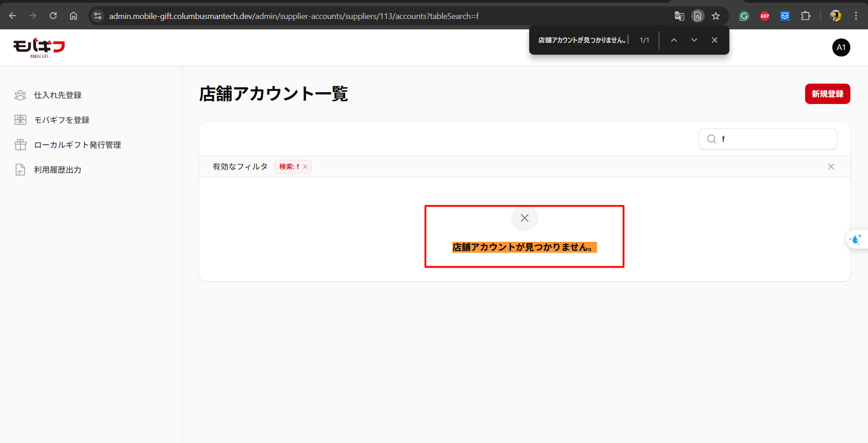Image resolution: width=868 pixels, height=443 pixels.
Task: Click the Grammarly extension icon
Action: coord(744,16)
